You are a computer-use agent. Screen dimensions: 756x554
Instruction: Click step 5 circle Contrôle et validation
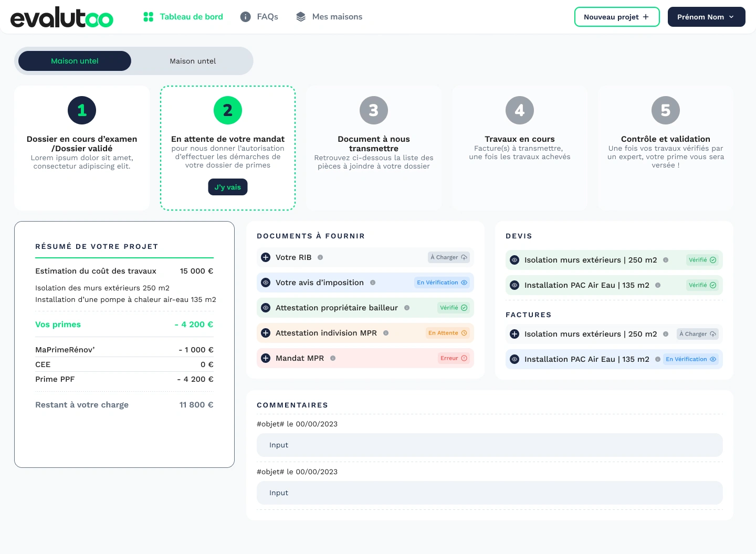coord(666,110)
